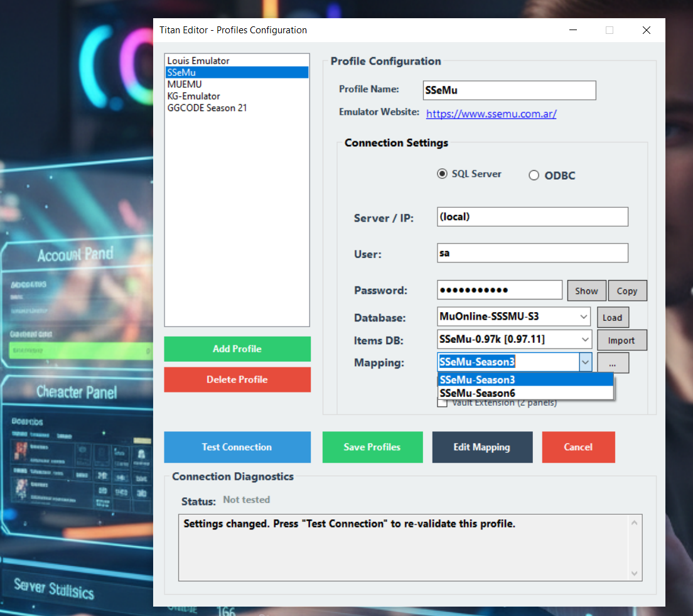
Task: Click the Server / IP input field
Action: click(x=532, y=216)
